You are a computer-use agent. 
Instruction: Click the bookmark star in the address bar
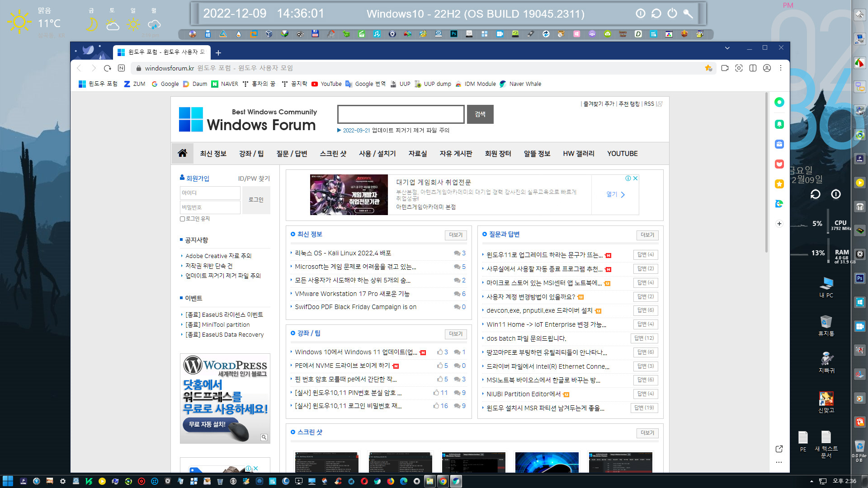pos(708,68)
